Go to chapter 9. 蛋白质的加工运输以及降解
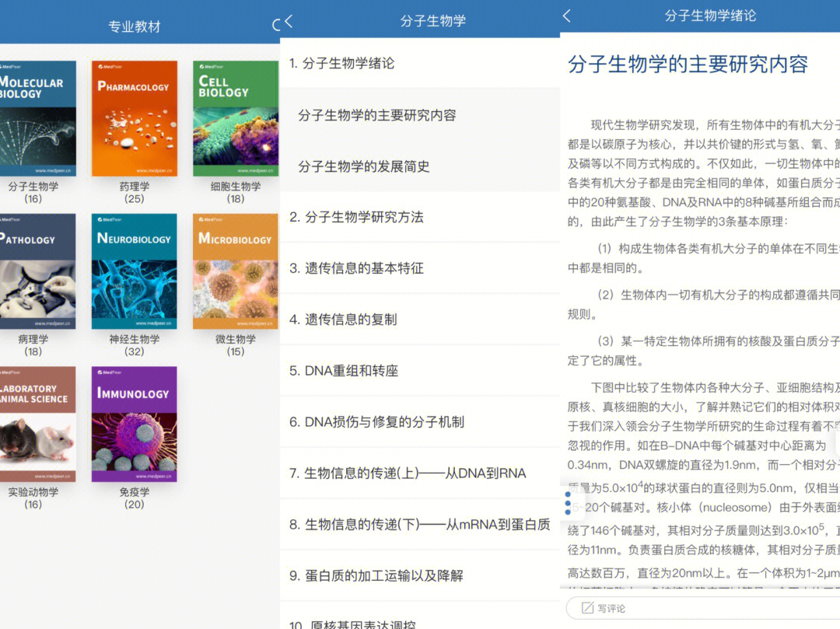The height and width of the screenshot is (629, 840). pos(376,576)
